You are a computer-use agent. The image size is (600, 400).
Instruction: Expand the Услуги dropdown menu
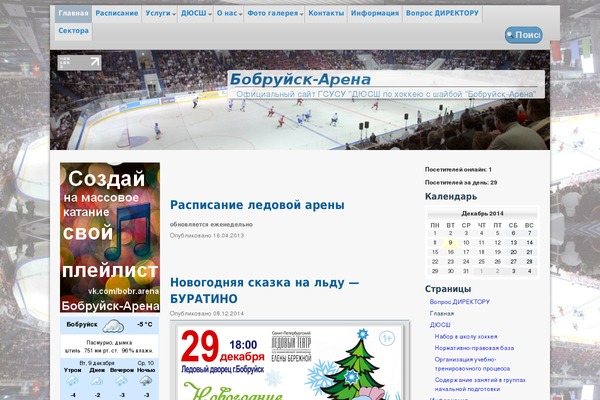click(x=160, y=13)
